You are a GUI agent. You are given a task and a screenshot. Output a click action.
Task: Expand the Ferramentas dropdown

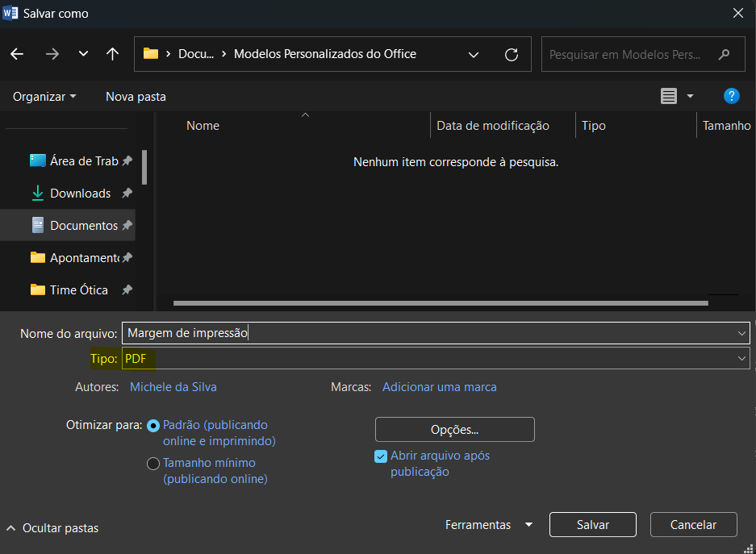click(x=528, y=525)
